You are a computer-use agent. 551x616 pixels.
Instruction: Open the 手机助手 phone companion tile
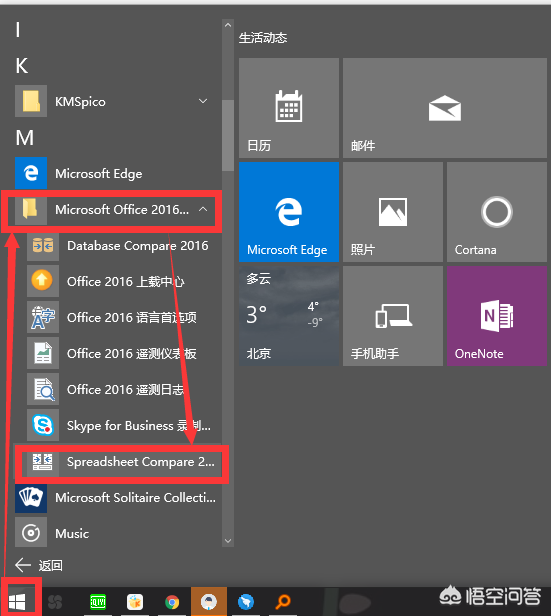[393, 316]
